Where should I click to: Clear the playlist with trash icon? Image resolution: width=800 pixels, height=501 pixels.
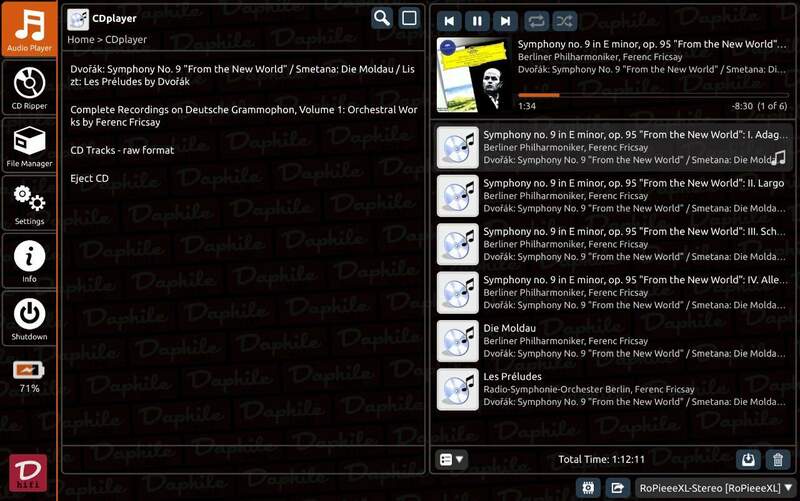(778, 459)
